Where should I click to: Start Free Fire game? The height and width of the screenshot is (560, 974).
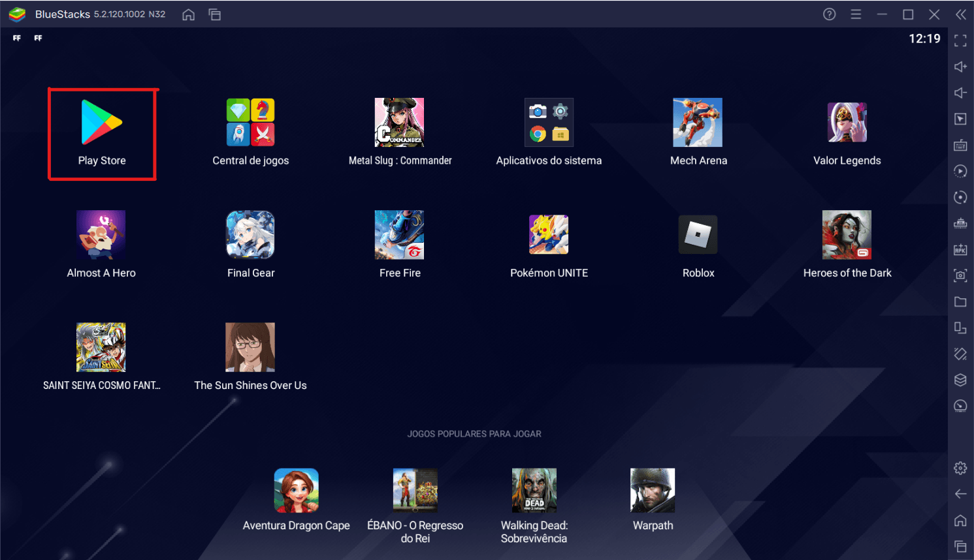[400, 235]
